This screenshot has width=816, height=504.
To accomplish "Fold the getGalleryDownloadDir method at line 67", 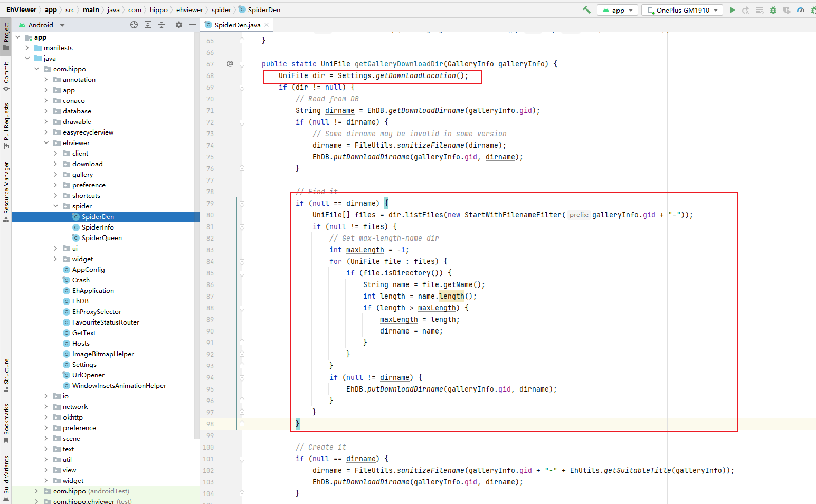I will 242,64.
